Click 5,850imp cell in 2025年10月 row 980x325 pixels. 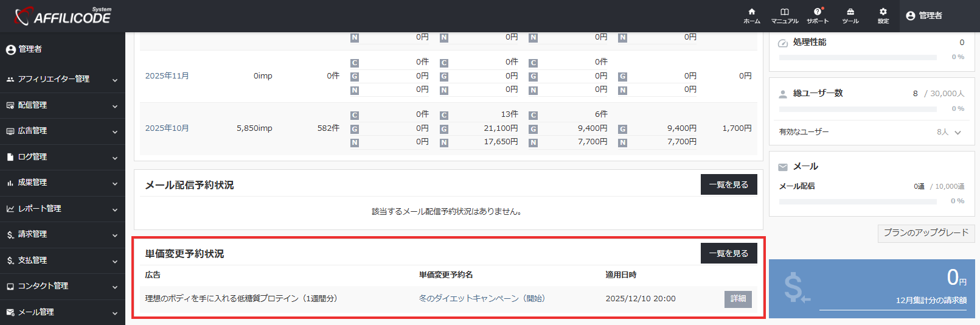254,128
